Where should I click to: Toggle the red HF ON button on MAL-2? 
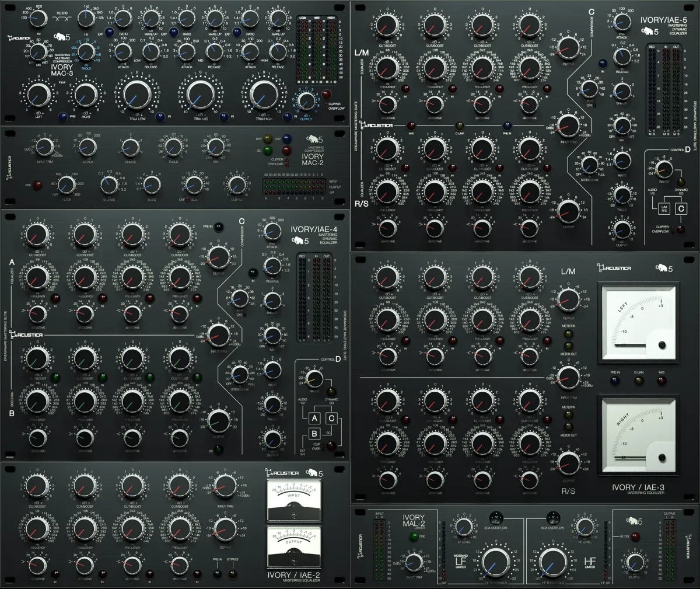tap(635, 536)
